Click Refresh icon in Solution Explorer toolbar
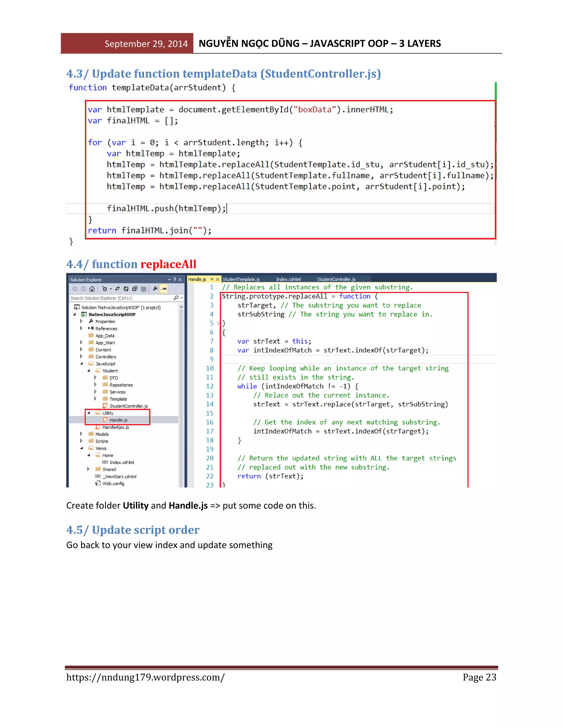The width and height of the screenshot is (563, 728). coord(126,289)
